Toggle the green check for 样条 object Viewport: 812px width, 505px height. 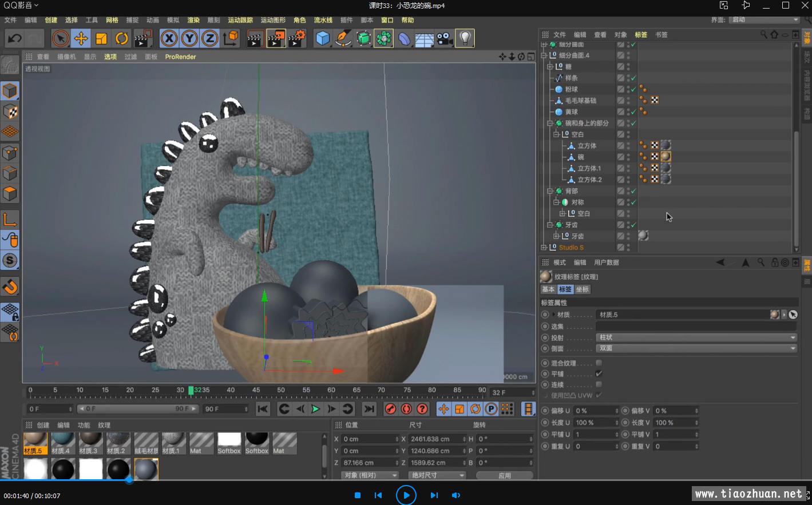(633, 78)
